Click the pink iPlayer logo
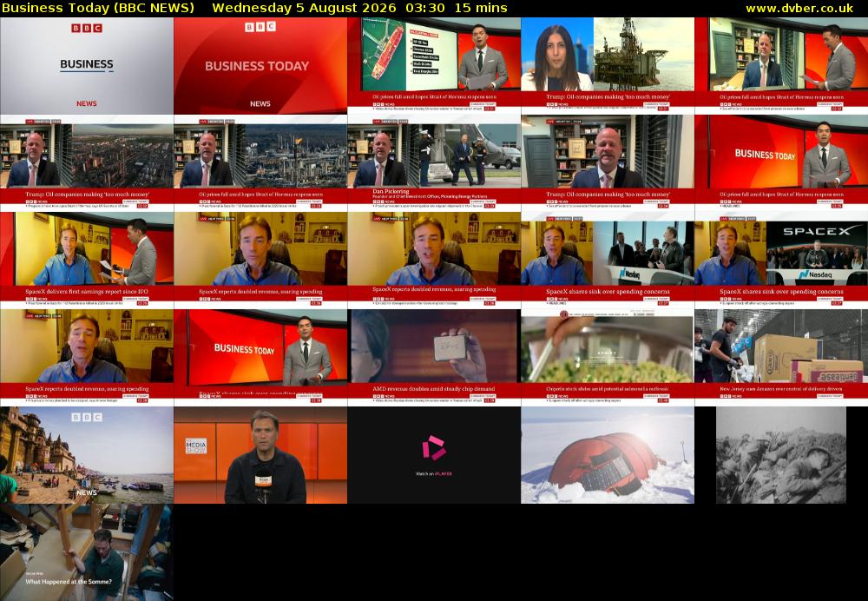Viewport: 868px width, 601px height. click(x=434, y=447)
